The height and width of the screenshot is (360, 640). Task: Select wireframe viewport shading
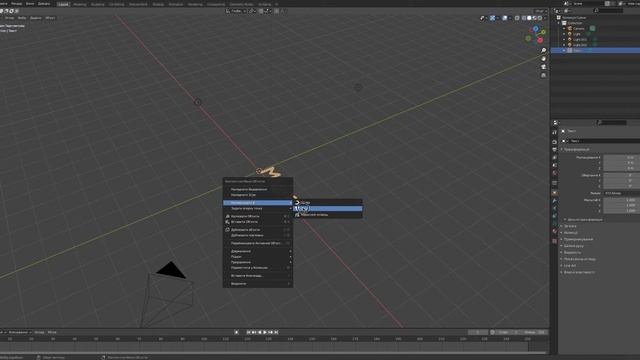click(524, 18)
